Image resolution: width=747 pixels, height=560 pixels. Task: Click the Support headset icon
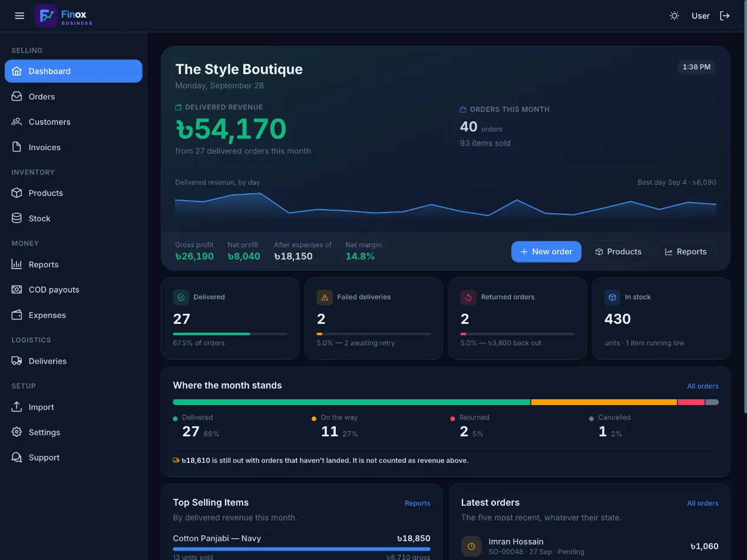(17, 458)
